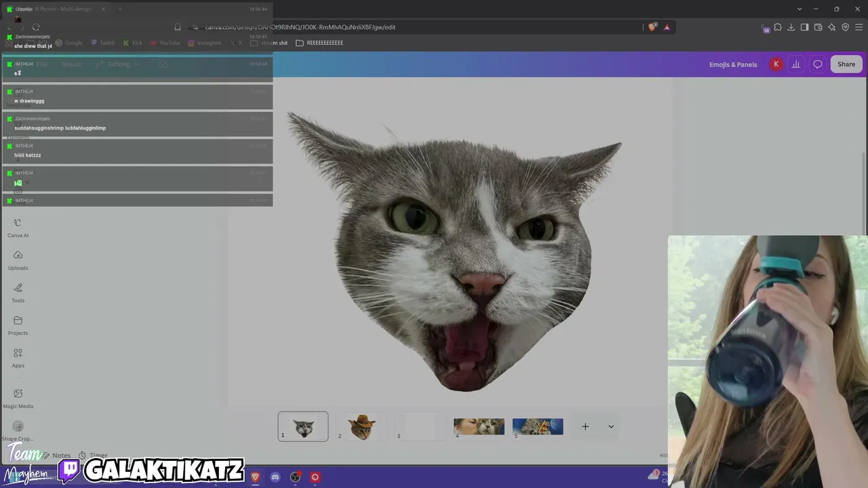The image size is (868, 488).
Task: Open a new browser tab
Action: 120,9
